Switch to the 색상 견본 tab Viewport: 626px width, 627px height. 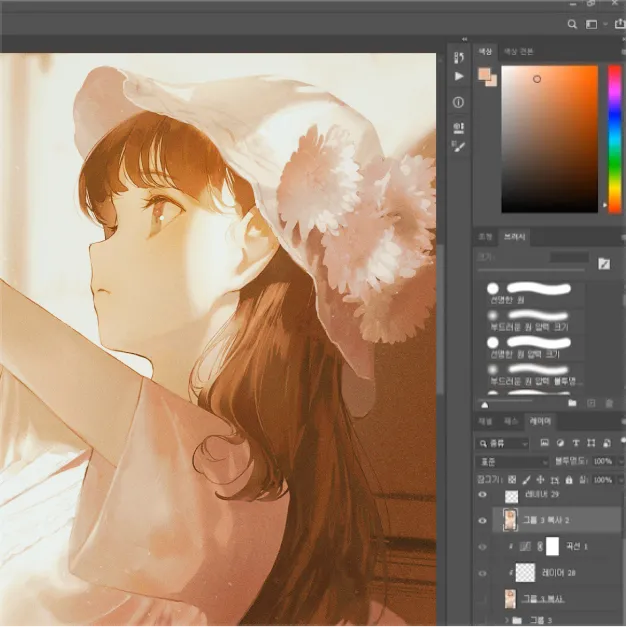(x=518, y=52)
